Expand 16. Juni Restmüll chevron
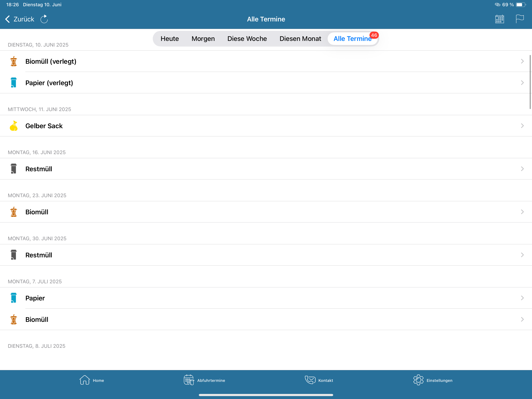 (522, 169)
